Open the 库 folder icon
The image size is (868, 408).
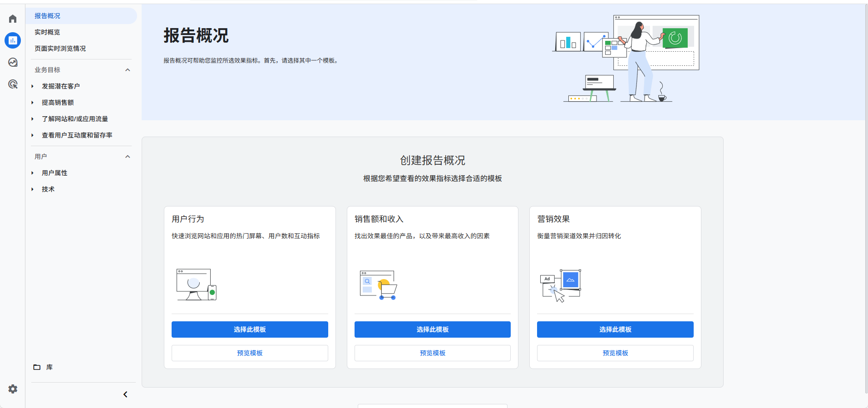[37, 367]
